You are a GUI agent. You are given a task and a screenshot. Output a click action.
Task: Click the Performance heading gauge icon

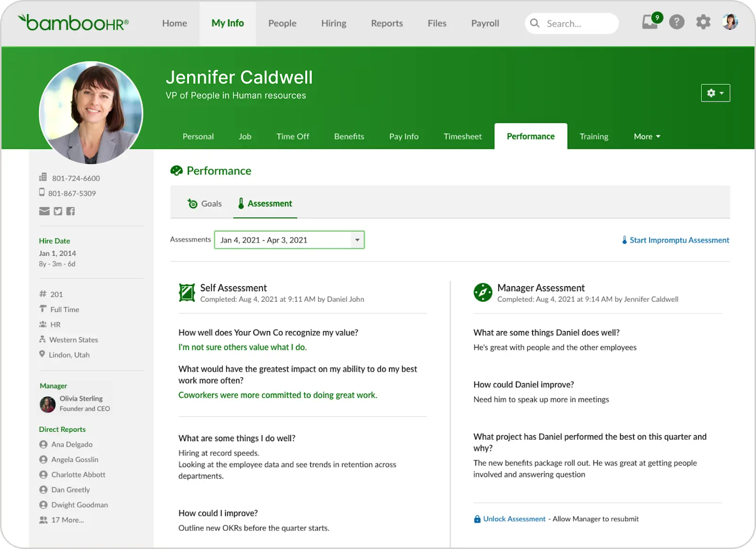coord(176,171)
